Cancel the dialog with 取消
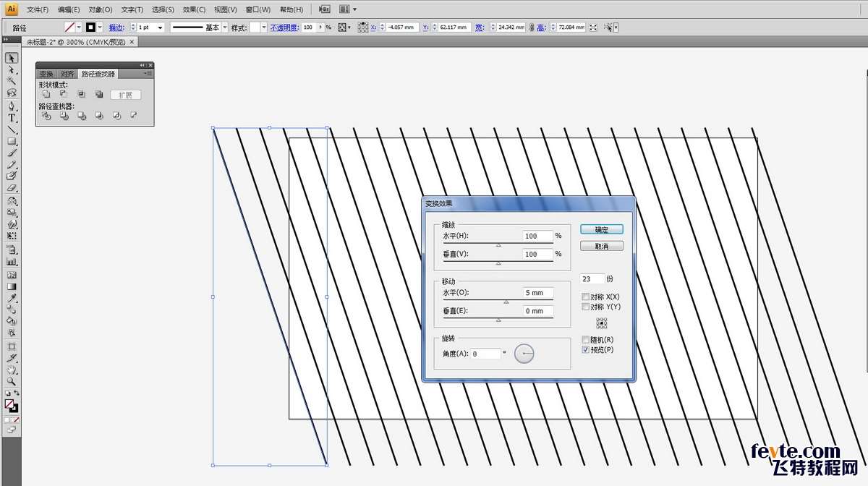 pyautogui.click(x=602, y=247)
